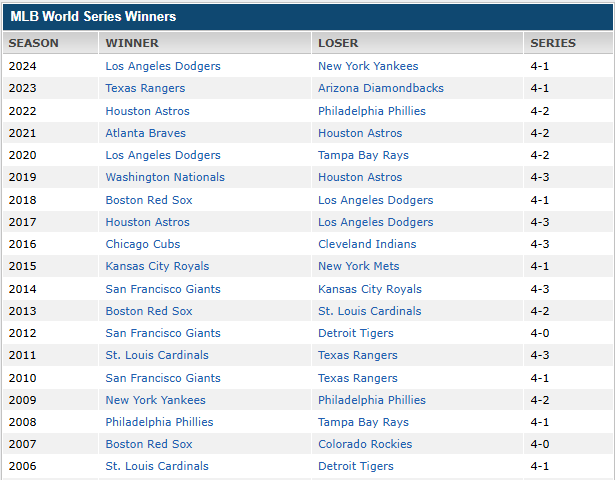This screenshot has height=480, width=615.
Task: Select the New York Mets link
Action: (358, 266)
